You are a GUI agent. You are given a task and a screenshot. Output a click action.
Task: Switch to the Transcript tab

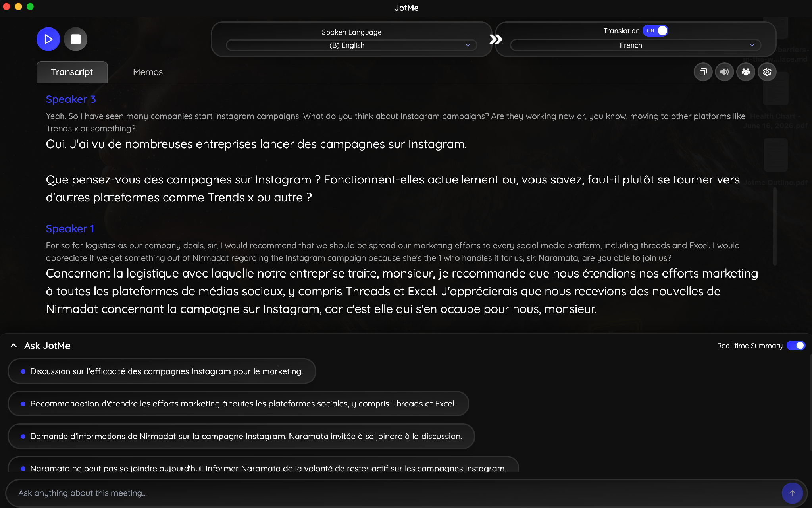[72, 72]
